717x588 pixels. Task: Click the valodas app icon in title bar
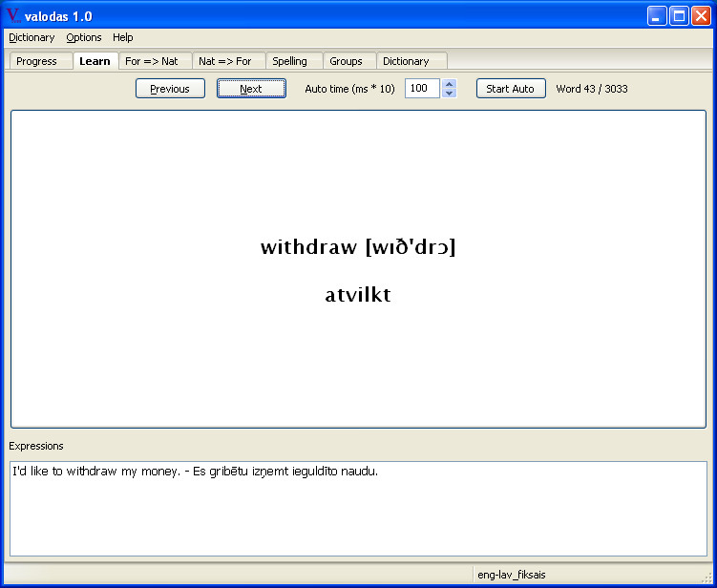click(13, 16)
